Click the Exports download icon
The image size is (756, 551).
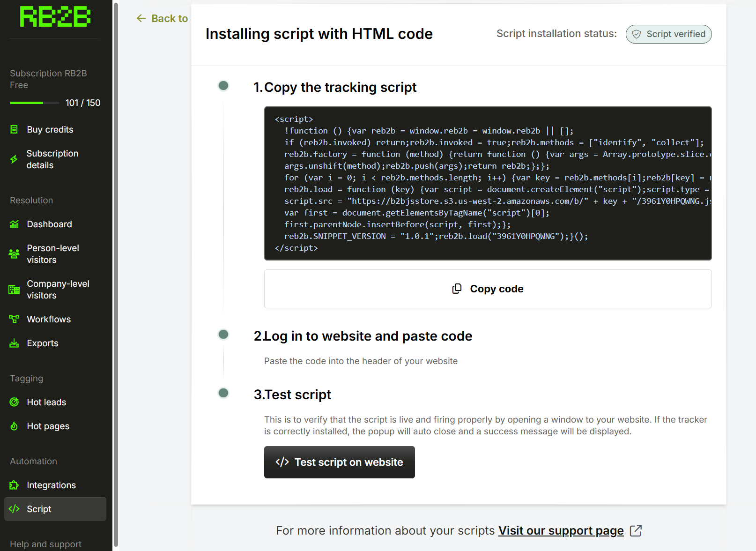click(14, 343)
